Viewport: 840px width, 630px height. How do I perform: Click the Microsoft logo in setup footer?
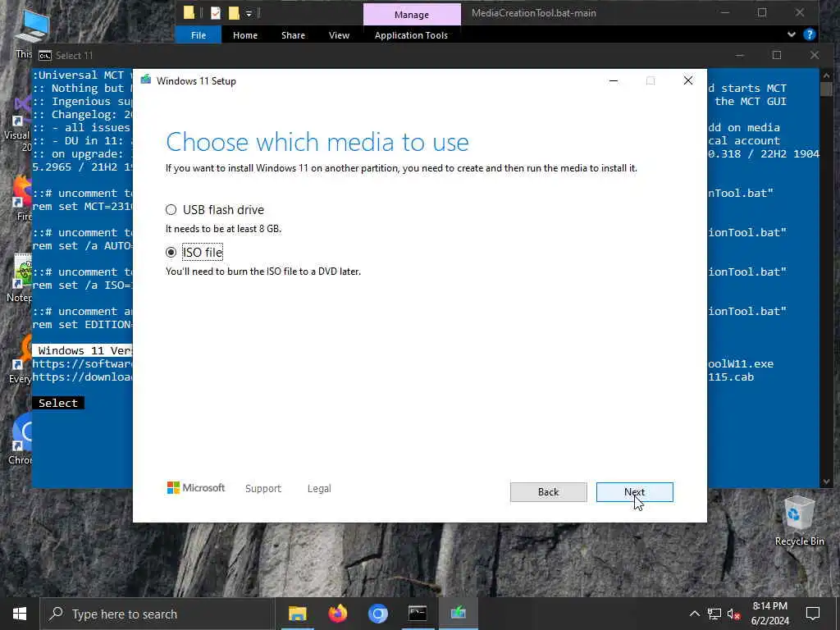(x=195, y=488)
